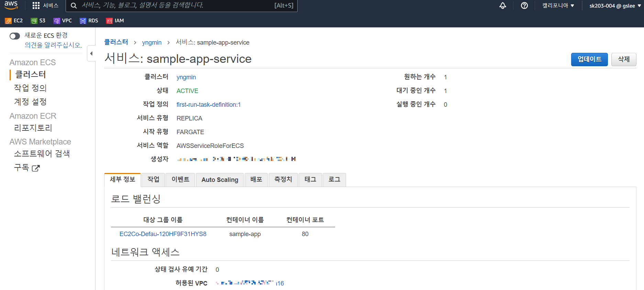Image resolution: width=644 pixels, height=290 pixels.
Task: Switch to the 로그 tab
Action: [334, 179]
